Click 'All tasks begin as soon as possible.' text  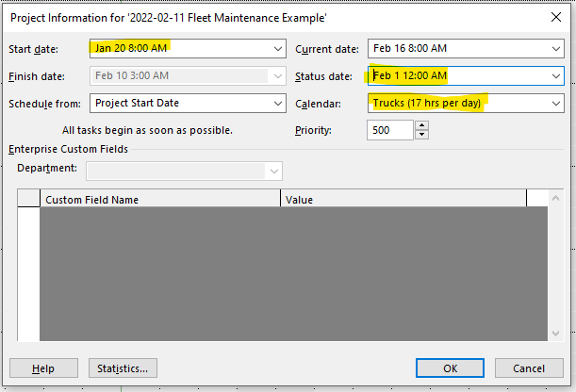click(147, 130)
